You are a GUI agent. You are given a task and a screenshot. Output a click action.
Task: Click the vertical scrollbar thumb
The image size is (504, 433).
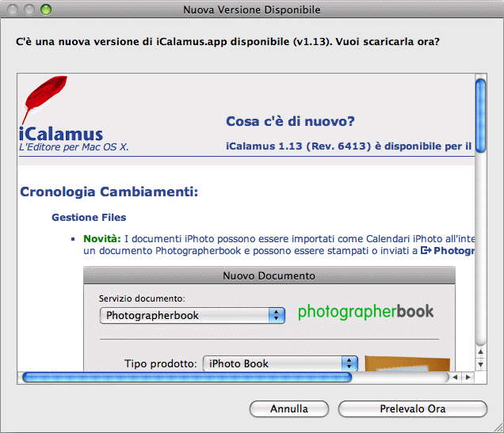coord(480,116)
